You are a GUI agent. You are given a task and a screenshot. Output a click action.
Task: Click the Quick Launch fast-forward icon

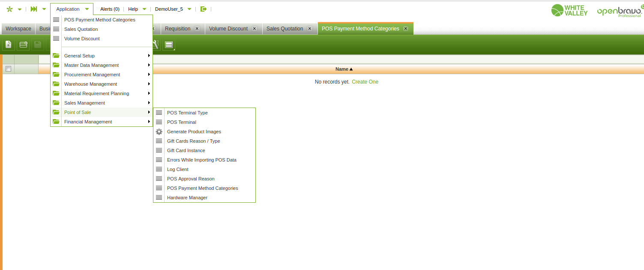pos(34,9)
